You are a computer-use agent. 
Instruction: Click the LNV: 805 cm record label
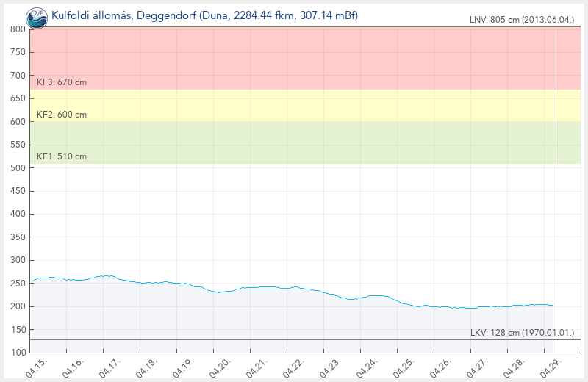tap(522, 20)
